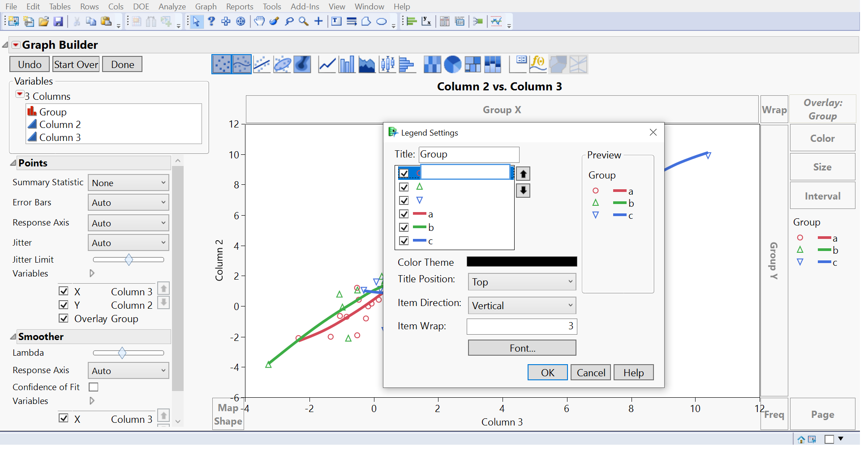This screenshot has height=455, width=868.
Task: Select the Magnifier tool
Action: coord(304,21)
